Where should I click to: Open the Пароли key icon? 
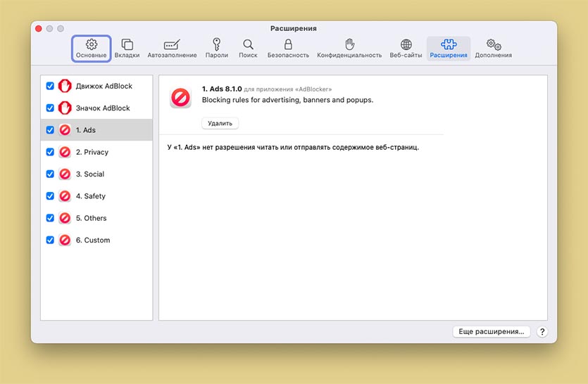[x=216, y=44]
